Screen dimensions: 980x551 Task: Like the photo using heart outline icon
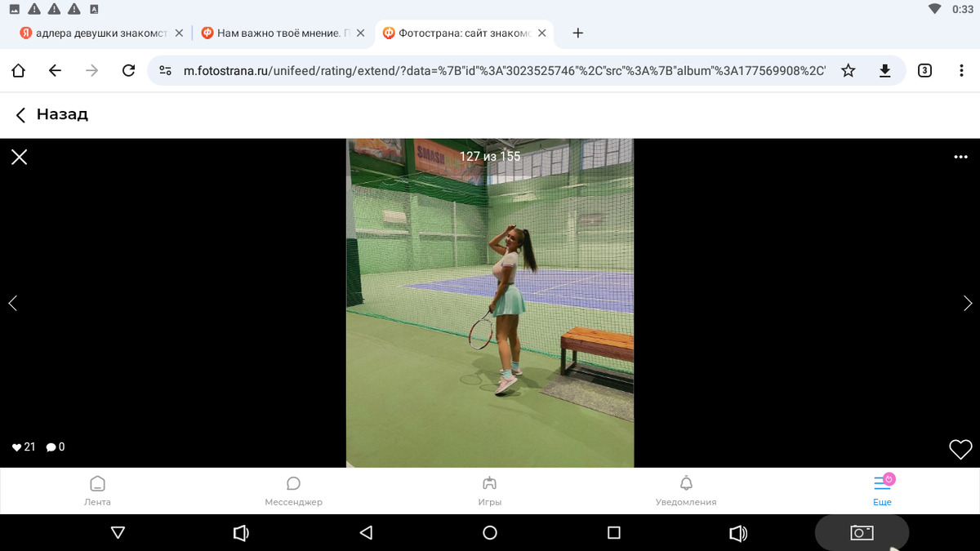[960, 449]
